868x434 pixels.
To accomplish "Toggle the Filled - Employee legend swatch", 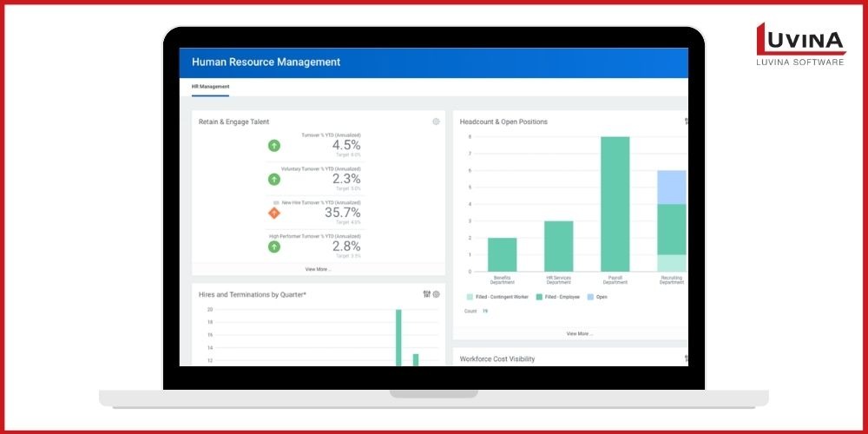I will coord(539,297).
